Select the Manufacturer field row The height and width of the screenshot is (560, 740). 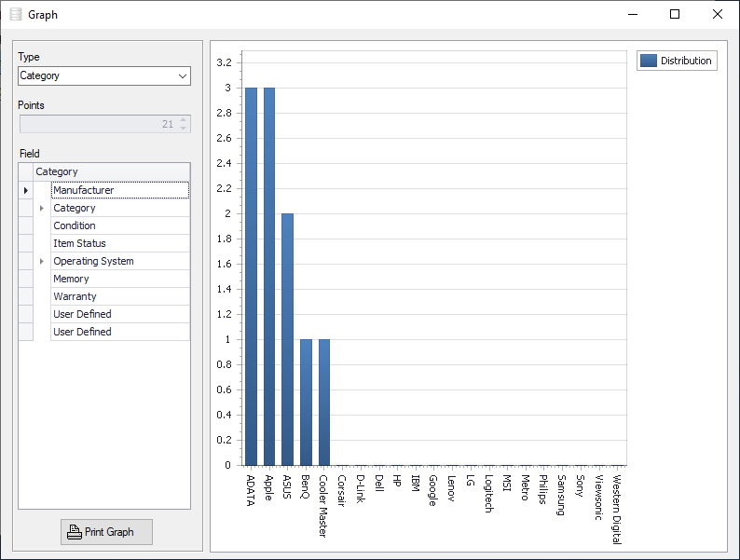coord(120,190)
